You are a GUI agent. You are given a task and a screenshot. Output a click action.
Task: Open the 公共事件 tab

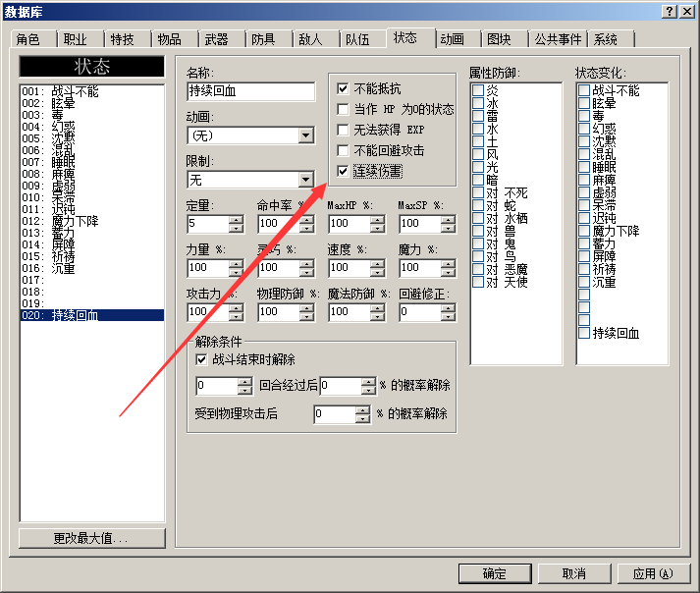(558, 39)
